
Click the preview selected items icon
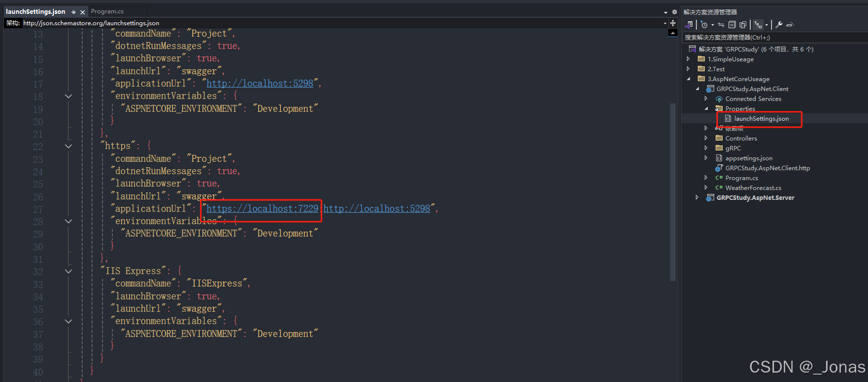click(790, 25)
